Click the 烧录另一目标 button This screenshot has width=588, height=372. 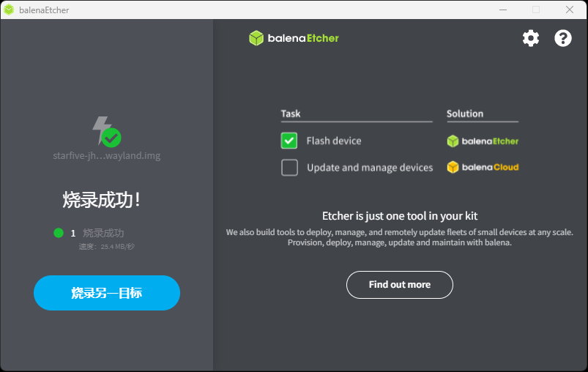(x=107, y=293)
